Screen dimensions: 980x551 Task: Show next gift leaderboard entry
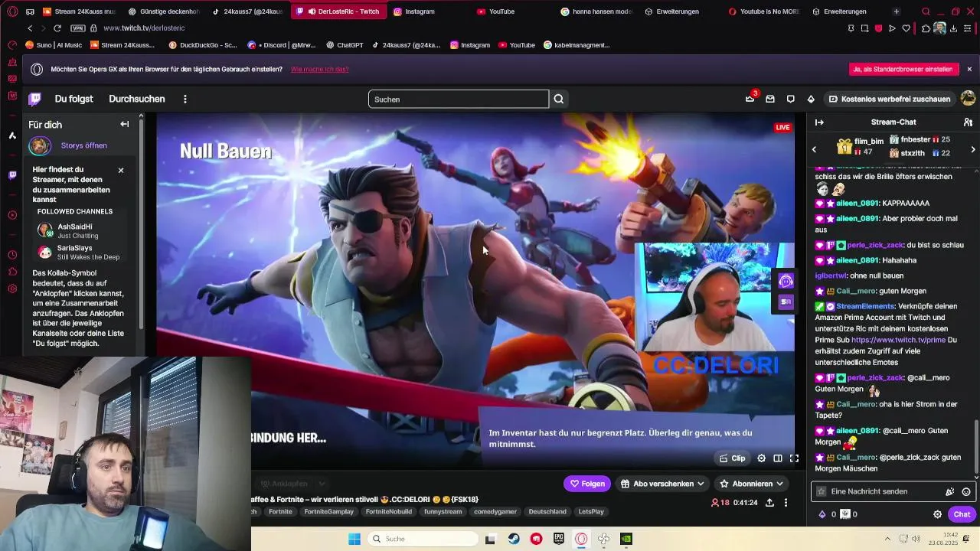[973, 149]
